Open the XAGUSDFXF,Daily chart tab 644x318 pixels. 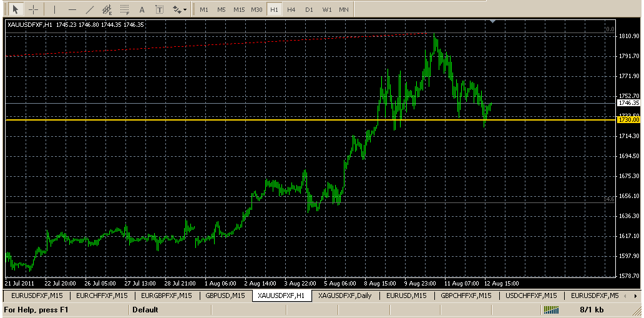tap(345, 296)
